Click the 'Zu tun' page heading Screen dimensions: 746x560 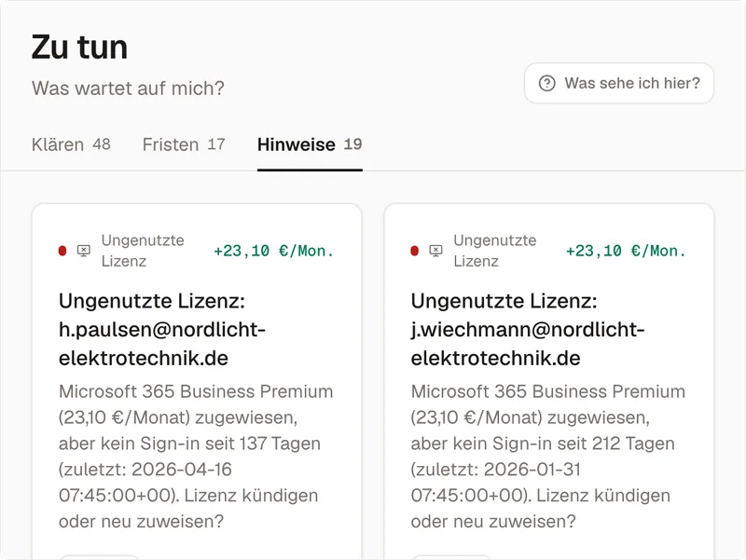pyautogui.click(x=79, y=48)
